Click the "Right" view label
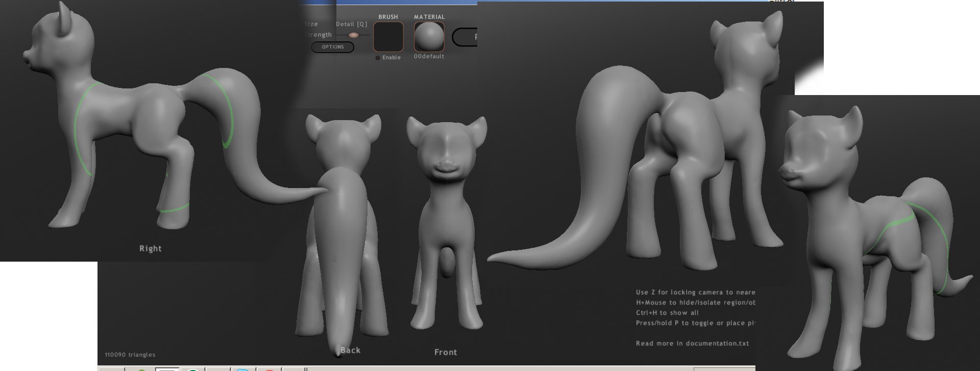 [x=151, y=248]
